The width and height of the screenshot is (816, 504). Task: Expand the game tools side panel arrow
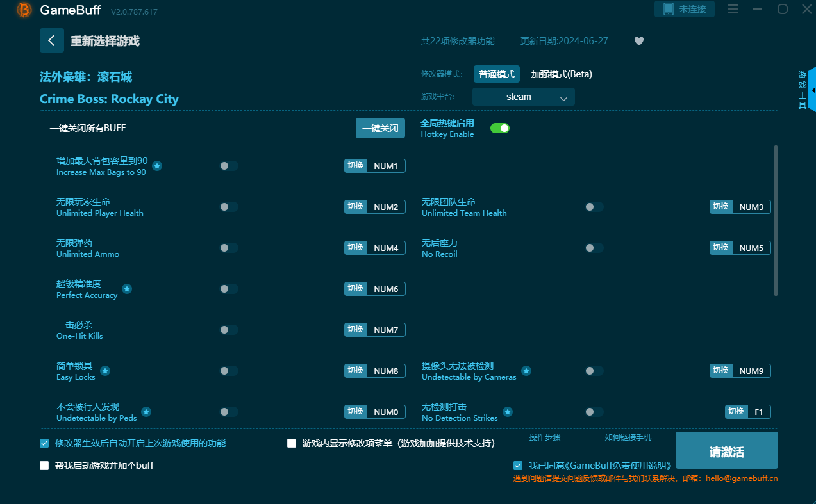pos(813,90)
